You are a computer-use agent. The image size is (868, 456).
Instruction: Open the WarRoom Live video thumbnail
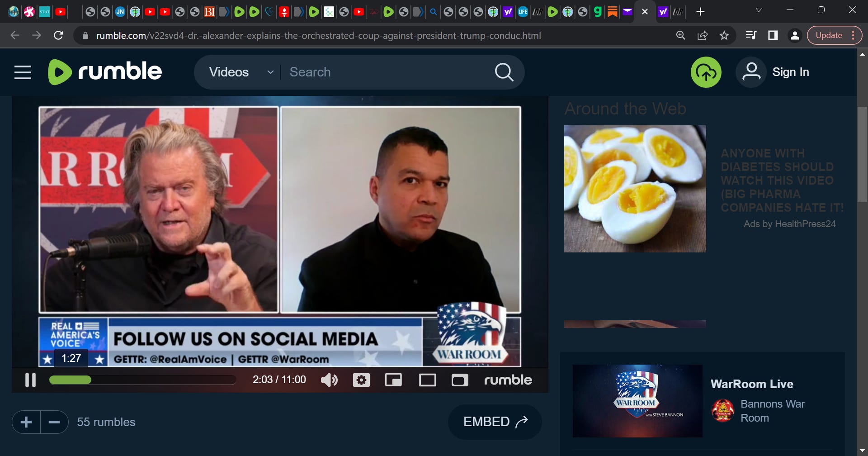tap(637, 401)
